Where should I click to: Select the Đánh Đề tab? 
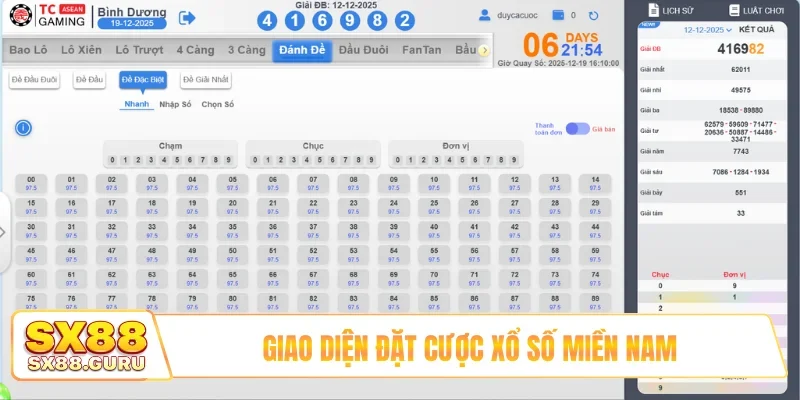pyautogui.click(x=302, y=51)
